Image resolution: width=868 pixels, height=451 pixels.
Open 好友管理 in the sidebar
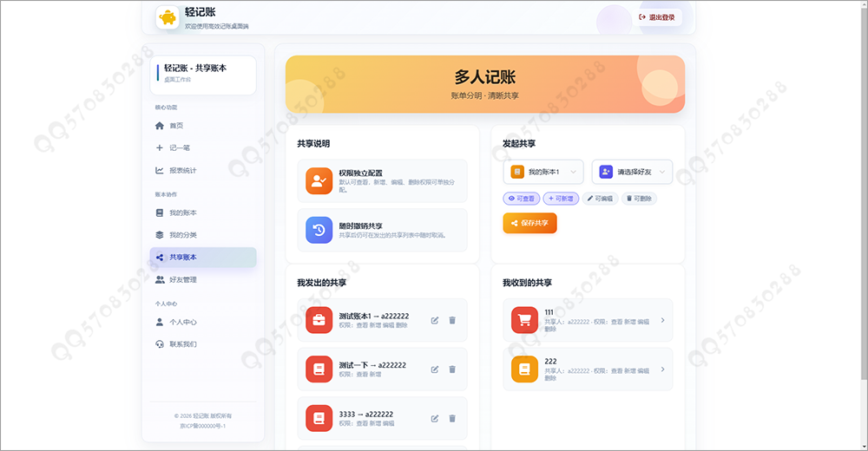(203, 279)
